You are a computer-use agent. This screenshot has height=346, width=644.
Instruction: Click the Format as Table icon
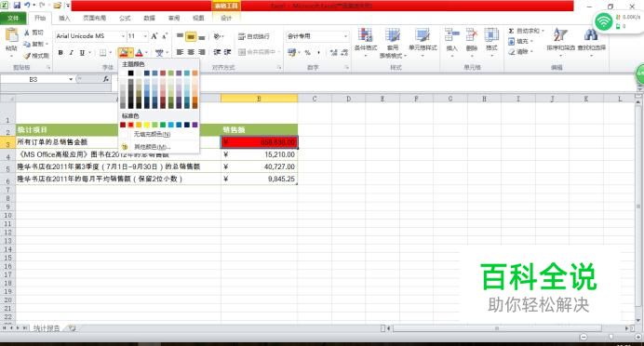click(x=392, y=35)
